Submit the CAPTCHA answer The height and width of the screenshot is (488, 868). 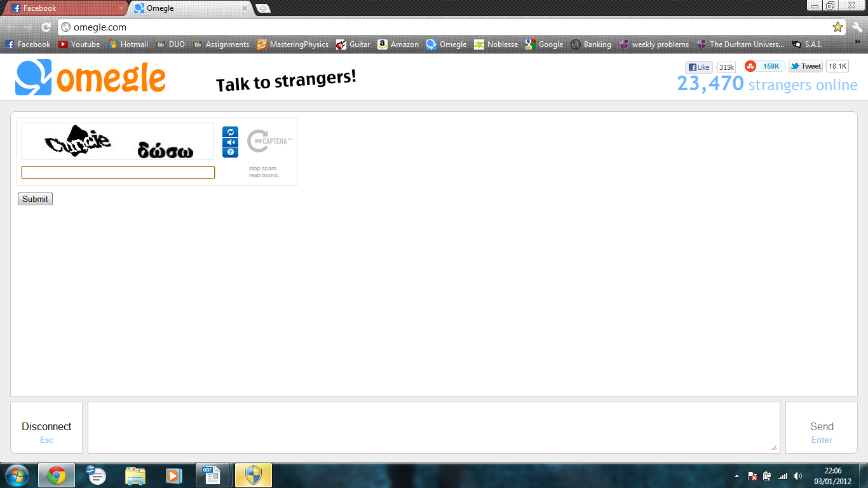(x=35, y=199)
